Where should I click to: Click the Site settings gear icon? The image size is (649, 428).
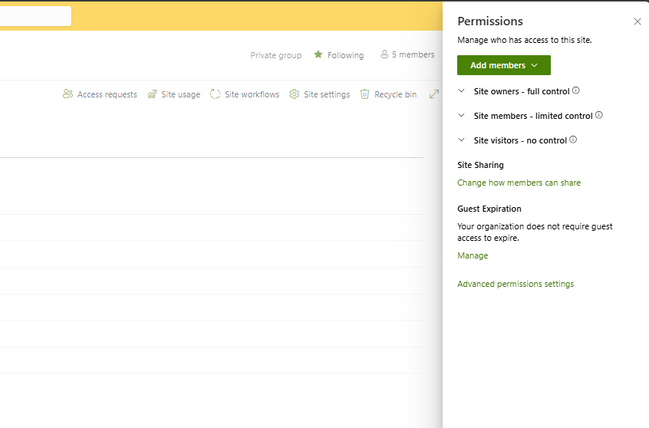pos(294,94)
